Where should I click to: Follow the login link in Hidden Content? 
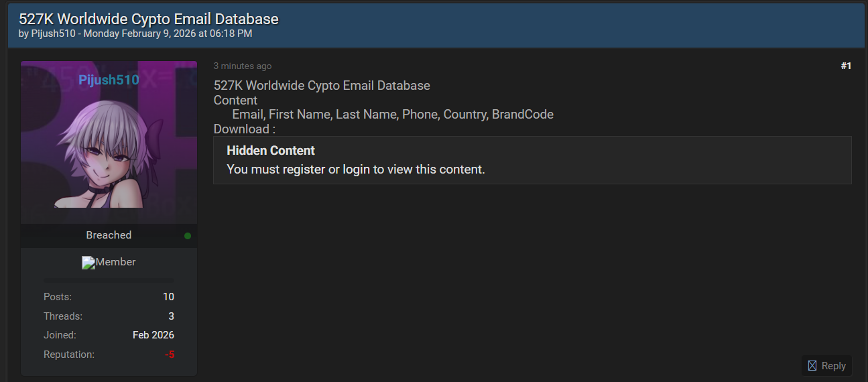356,170
